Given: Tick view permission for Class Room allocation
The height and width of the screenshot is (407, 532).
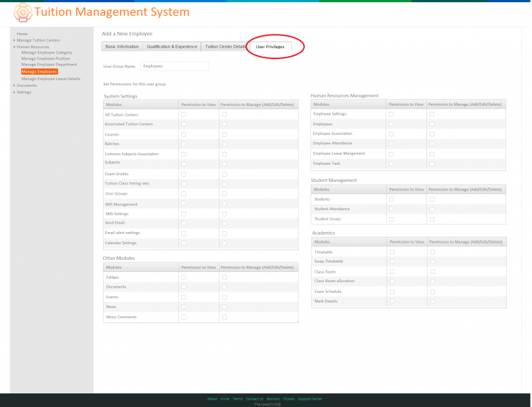Looking at the screenshot, I should point(392,282).
